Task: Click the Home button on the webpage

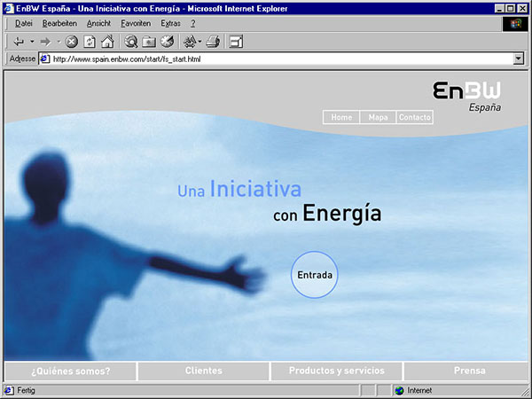Action: [x=341, y=117]
